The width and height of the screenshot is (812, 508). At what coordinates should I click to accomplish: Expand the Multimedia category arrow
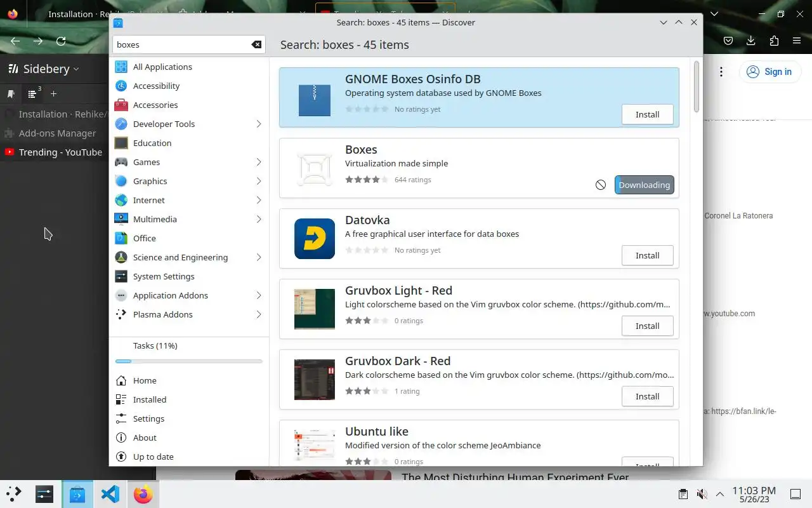tap(259, 219)
